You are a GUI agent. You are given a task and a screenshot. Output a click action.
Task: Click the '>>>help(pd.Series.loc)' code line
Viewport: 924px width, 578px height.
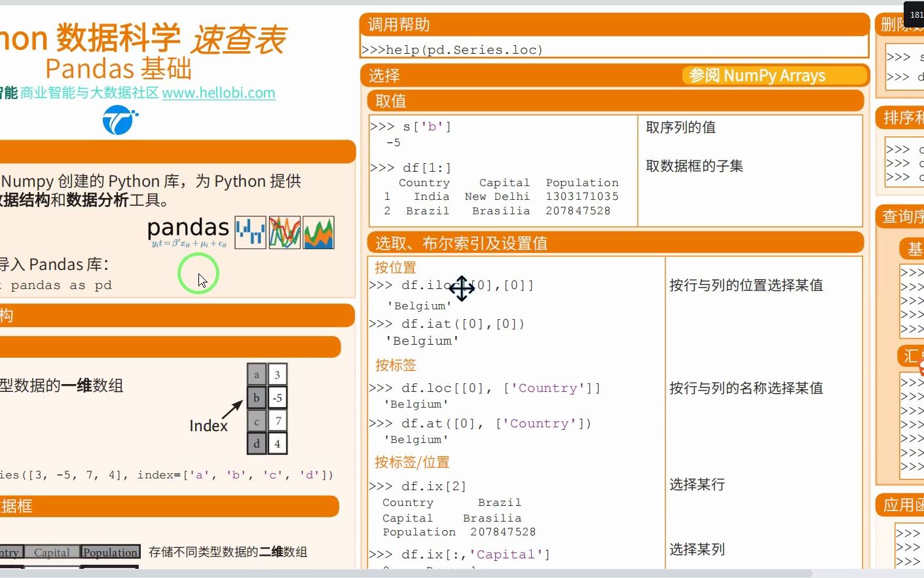pos(452,50)
